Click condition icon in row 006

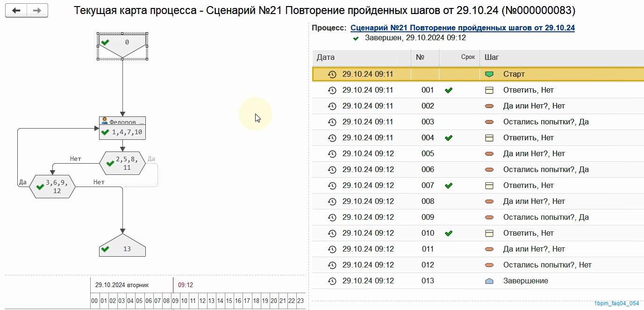pos(489,170)
